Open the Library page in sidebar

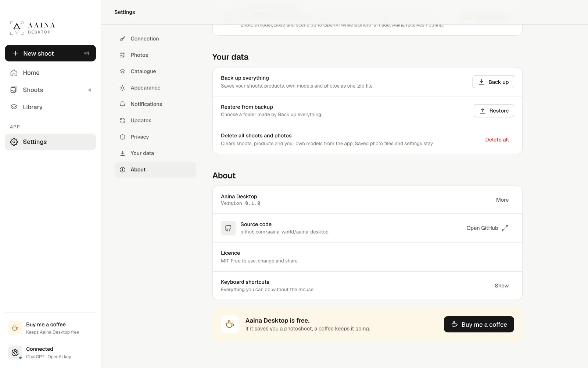(50, 107)
